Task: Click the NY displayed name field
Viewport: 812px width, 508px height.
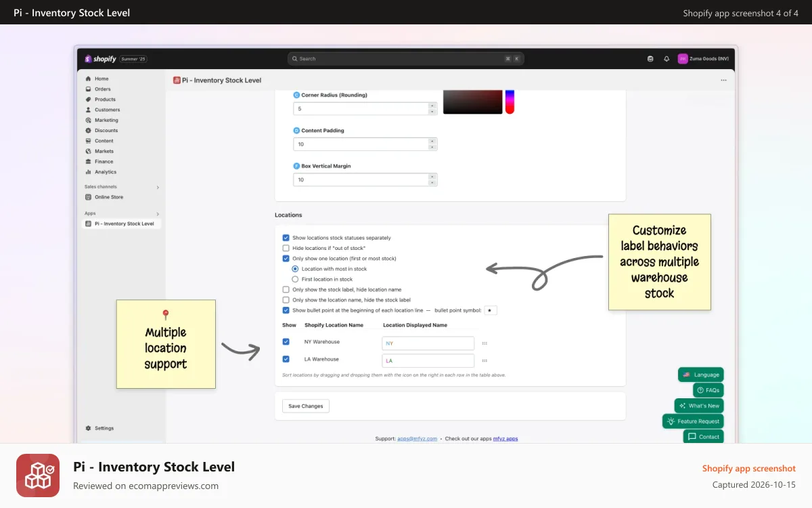Action: 428,343
